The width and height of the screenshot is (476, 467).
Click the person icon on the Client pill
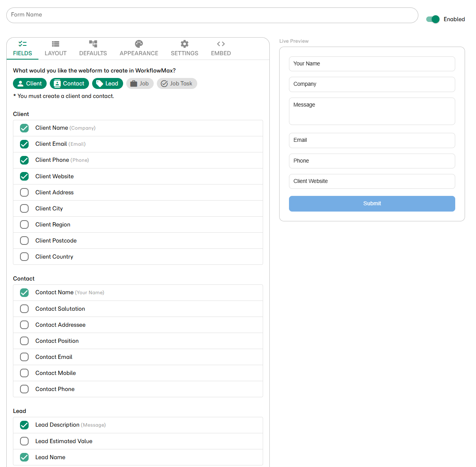[x=20, y=83]
